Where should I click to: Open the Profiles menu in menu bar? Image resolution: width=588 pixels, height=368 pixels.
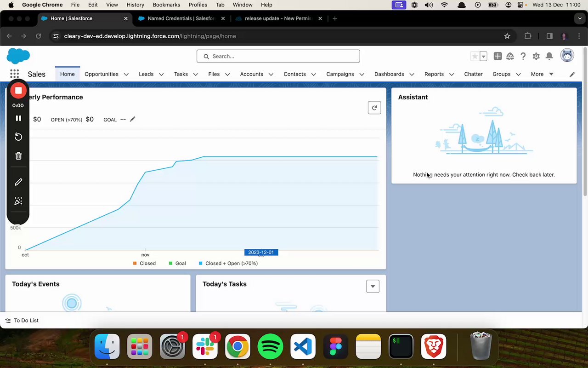pos(198,5)
